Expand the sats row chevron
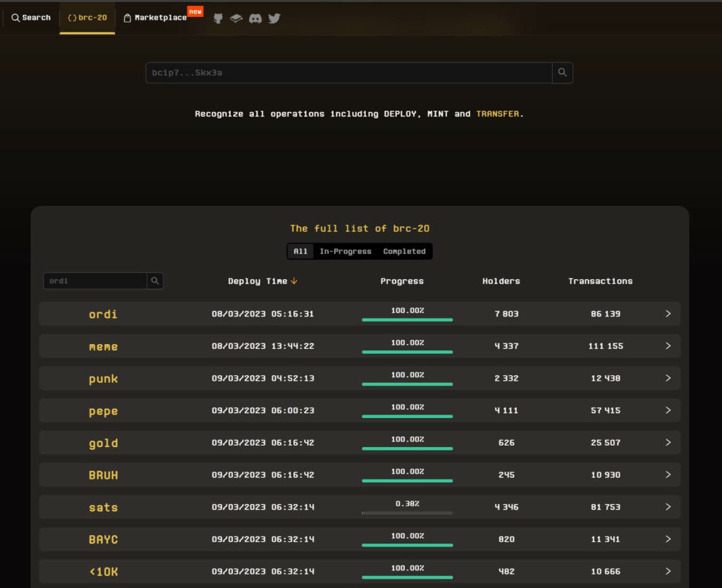This screenshot has height=588, width=722. tap(668, 507)
